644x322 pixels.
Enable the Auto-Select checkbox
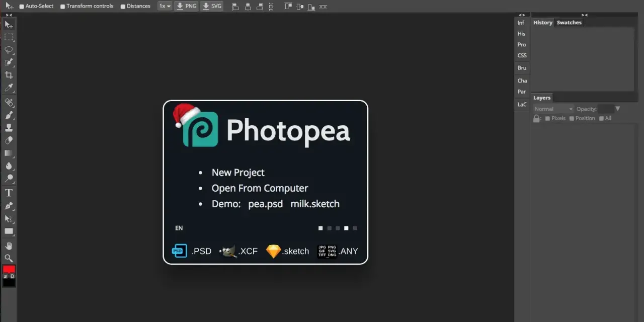(22, 7)
